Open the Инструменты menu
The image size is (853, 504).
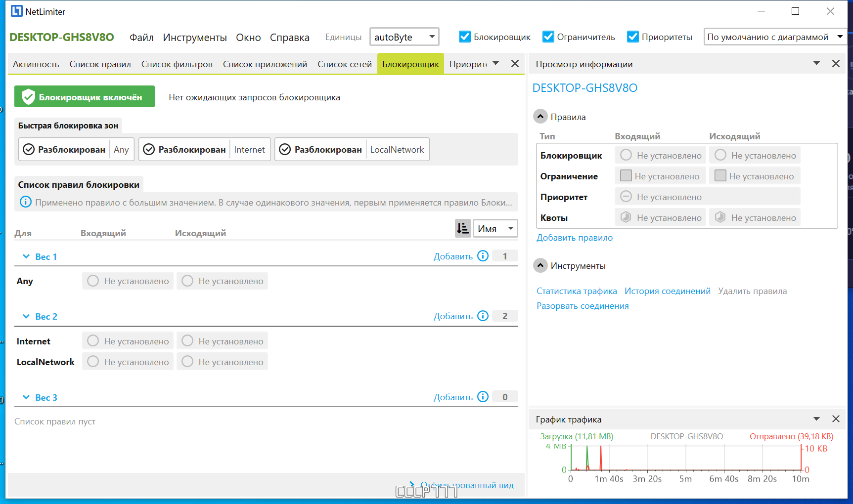[x=195, y=38]
